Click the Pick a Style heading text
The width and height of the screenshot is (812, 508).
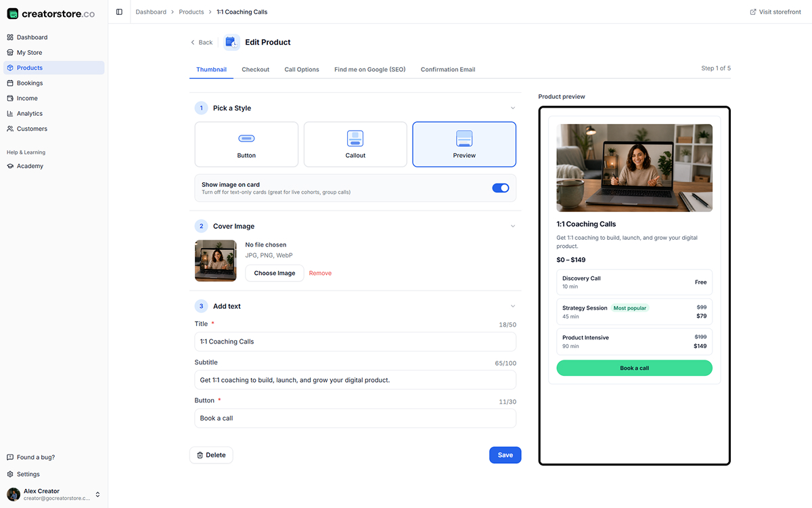[x=232, y=108]
